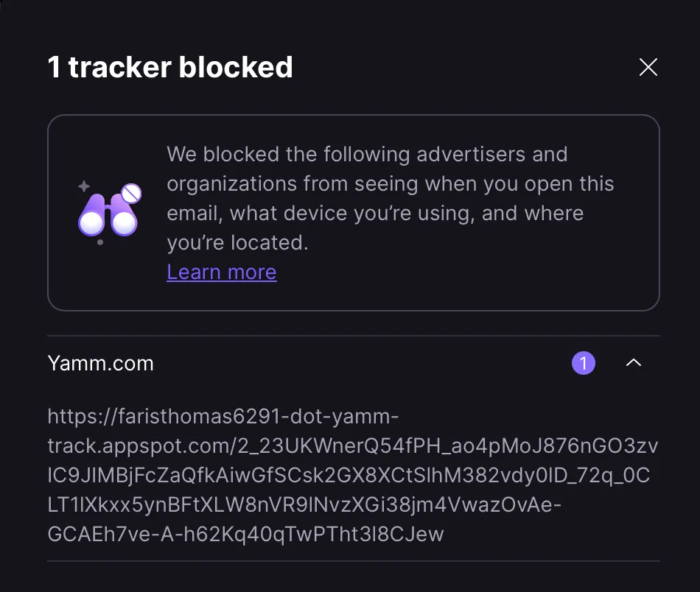Click the prohibition symbol on the binoculars icon
The image size is (700, 592).
click(x=131, y=191)
